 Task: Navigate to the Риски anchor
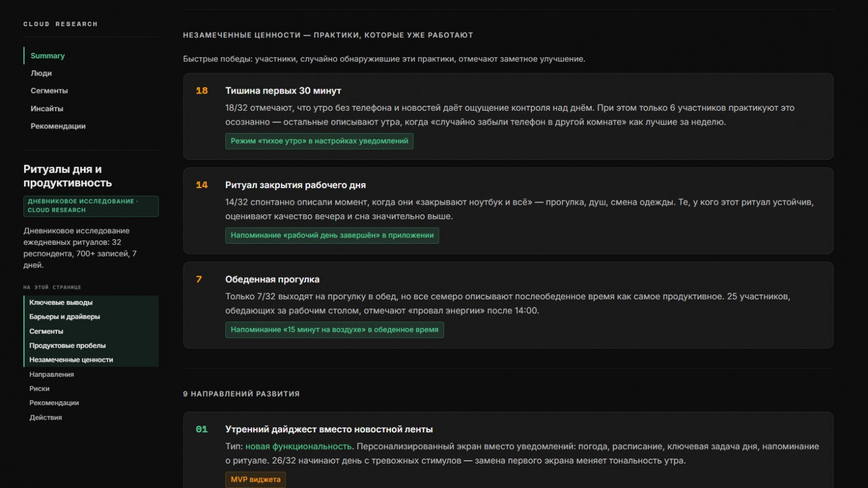click(x=40, y=388)
